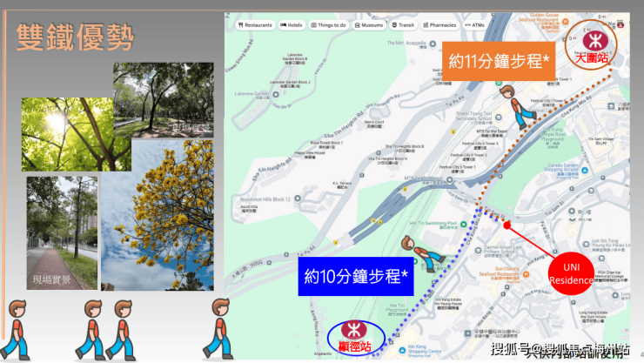Click the Tin Sam Village label

[x=600, y=141]
